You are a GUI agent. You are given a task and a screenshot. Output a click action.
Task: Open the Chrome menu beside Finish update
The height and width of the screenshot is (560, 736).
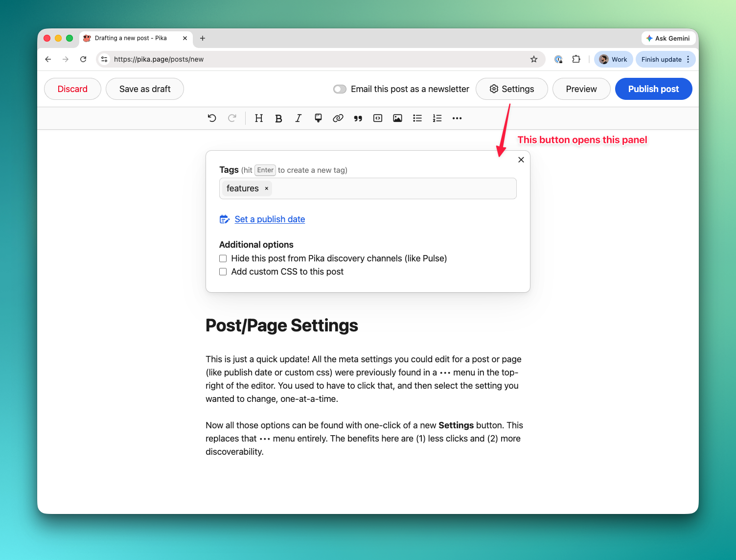(x=688, y=59)
